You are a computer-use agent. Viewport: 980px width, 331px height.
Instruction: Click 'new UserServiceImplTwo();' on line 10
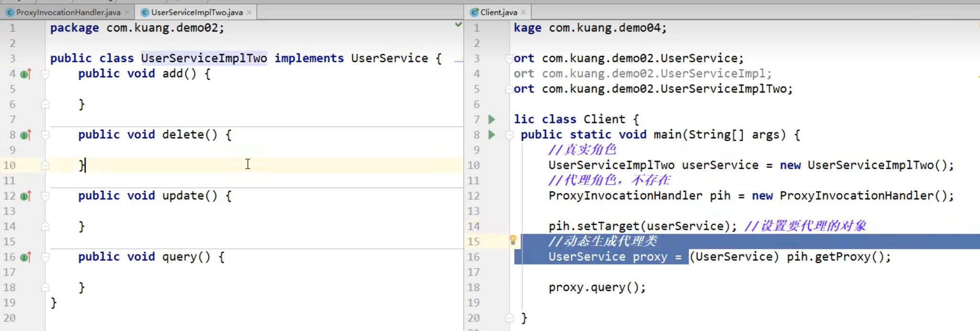[x=867, y=165]
